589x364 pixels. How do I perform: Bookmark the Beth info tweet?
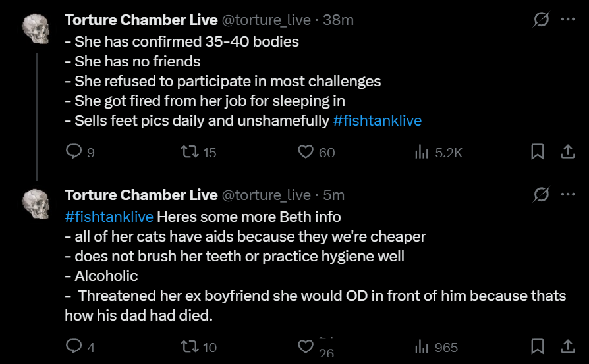coord(538,347)
